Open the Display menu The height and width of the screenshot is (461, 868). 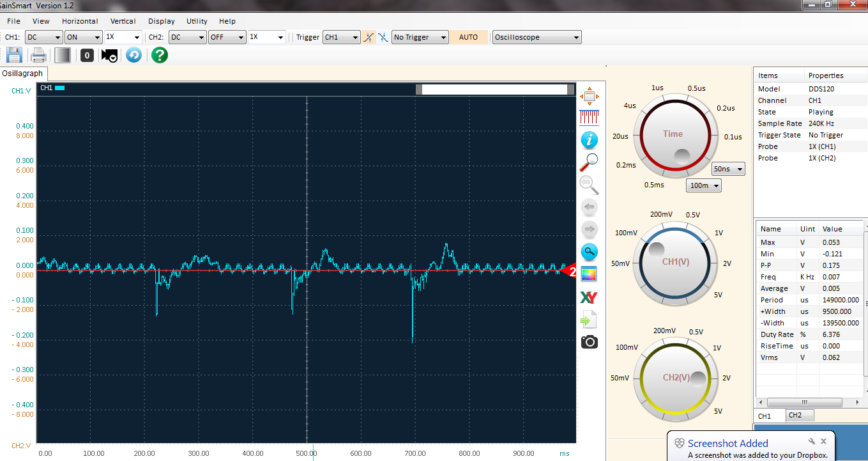162,21
